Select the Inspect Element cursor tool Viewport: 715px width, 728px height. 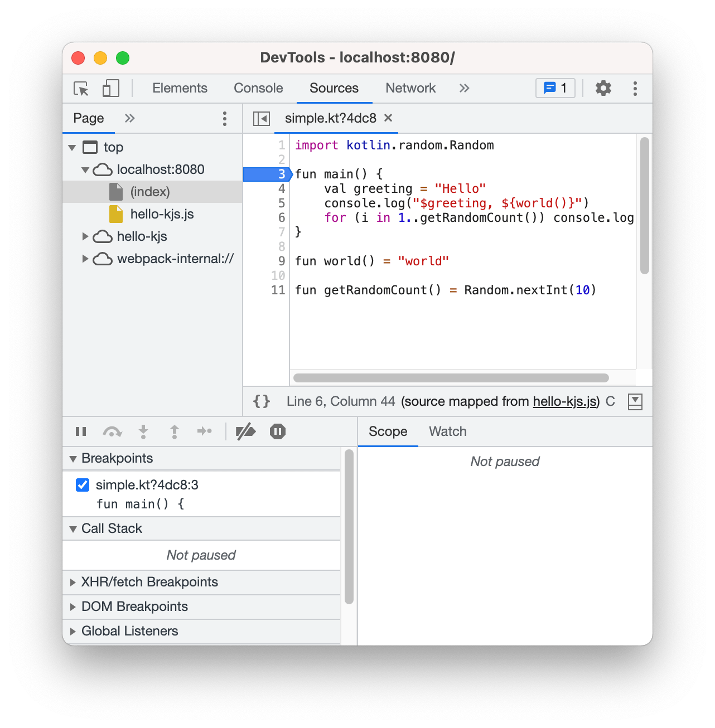tap(81, 88)
